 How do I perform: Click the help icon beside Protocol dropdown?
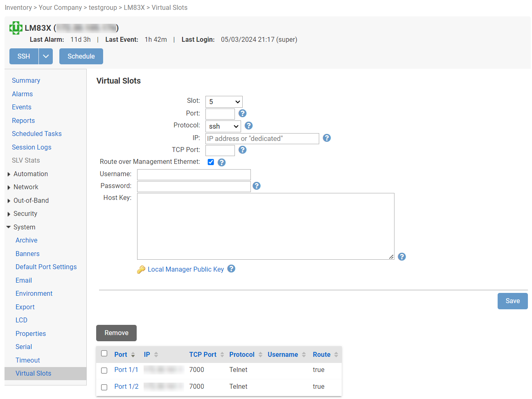pyautogui.click(x=248, y=126)
